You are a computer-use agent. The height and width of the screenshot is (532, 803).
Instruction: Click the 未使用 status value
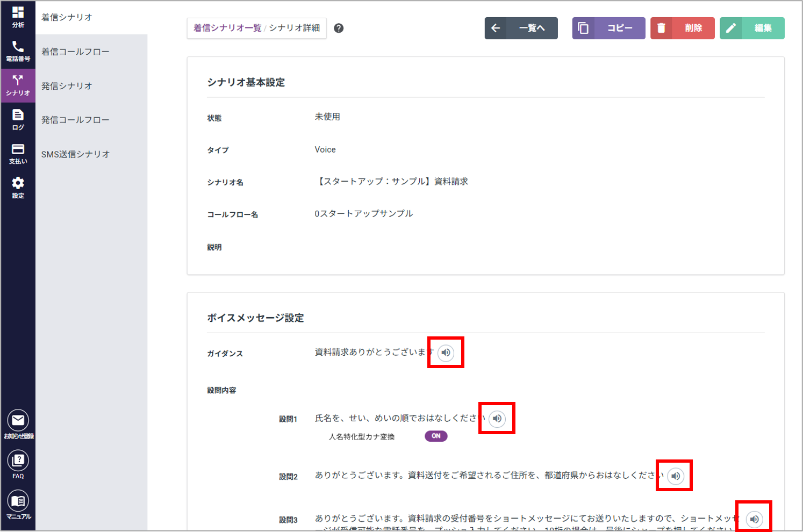coord(327,117)
